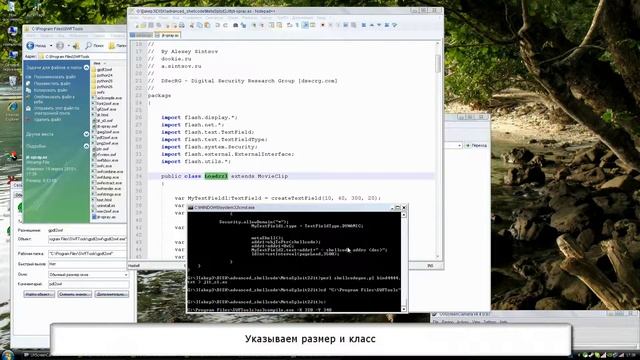Screen dimensions: 640x360
Task: Click the Stop Recording macro icon
Action: 330,25
